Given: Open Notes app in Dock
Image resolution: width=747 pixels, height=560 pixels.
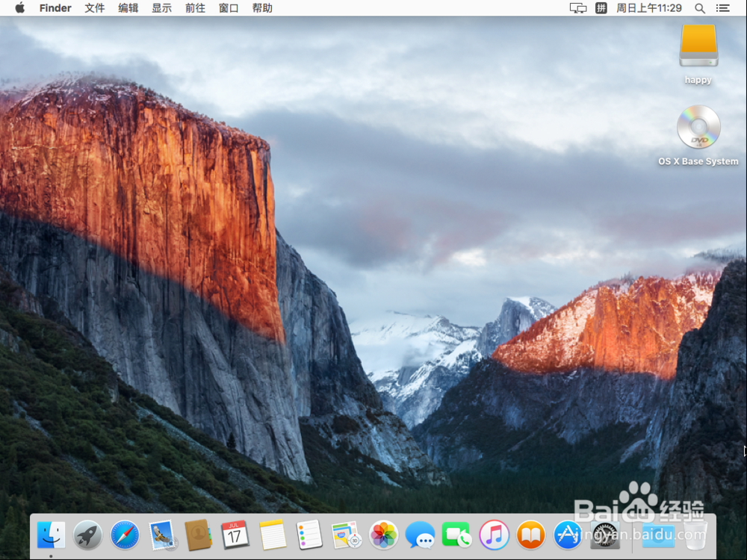Looking at the screenshot, I should 273,535.
